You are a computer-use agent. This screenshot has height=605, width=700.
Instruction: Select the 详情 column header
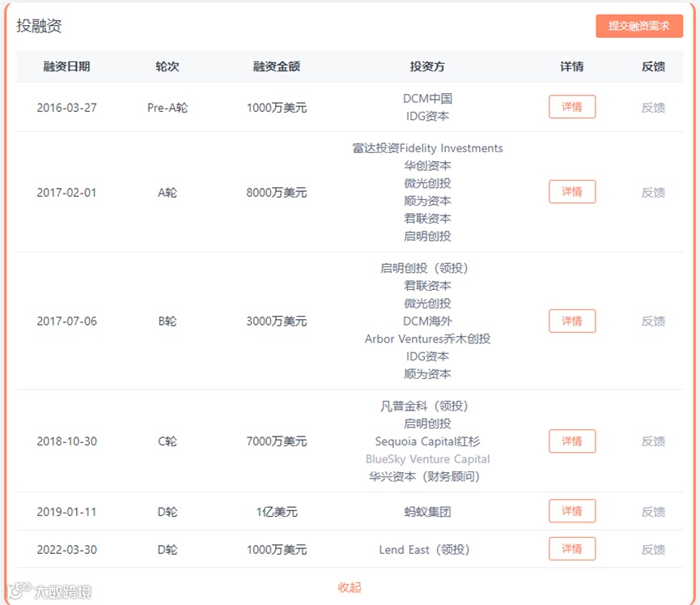point(572,66)
